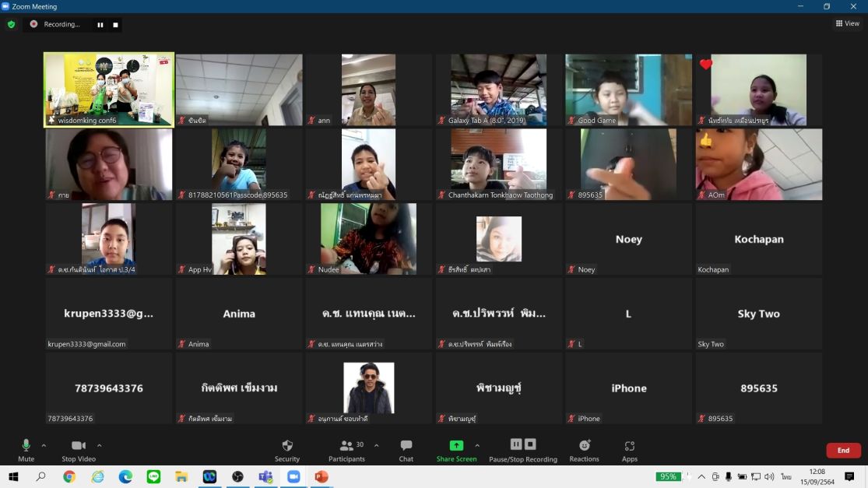End the meeting
The width and height of the screenshot is (868, 488).
click(x=843, y=451)
